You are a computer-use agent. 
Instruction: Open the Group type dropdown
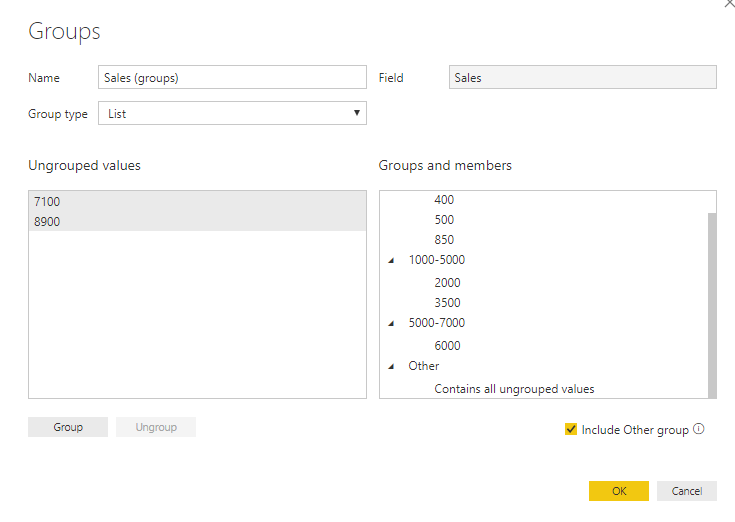232,113
